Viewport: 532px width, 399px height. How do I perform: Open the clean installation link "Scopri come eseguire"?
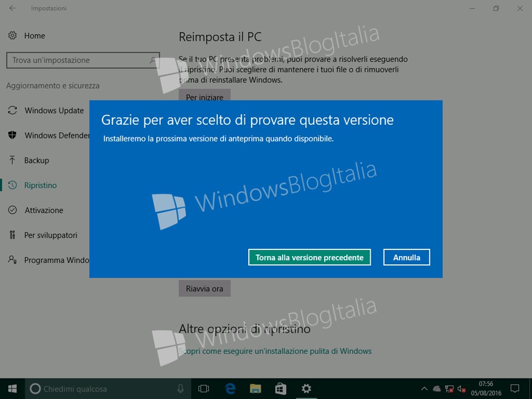[x=275, y=351]
